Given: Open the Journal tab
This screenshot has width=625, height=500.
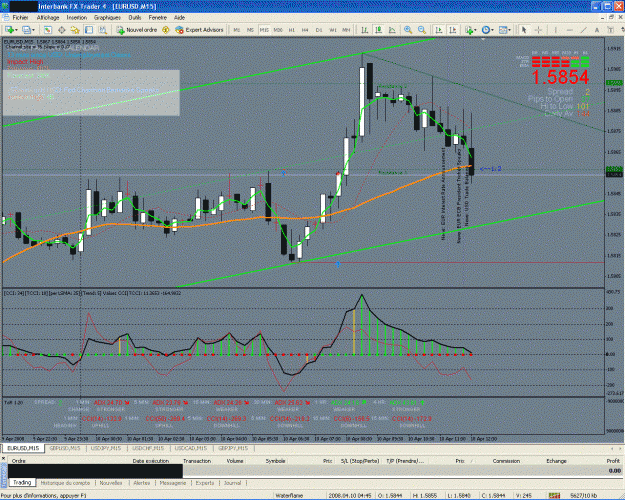Looking at the screenshot, I should click(x=232, y=483).
